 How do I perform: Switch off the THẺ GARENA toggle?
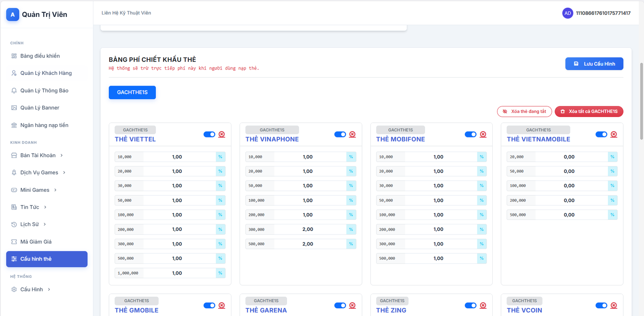click(x=340, y=306)
